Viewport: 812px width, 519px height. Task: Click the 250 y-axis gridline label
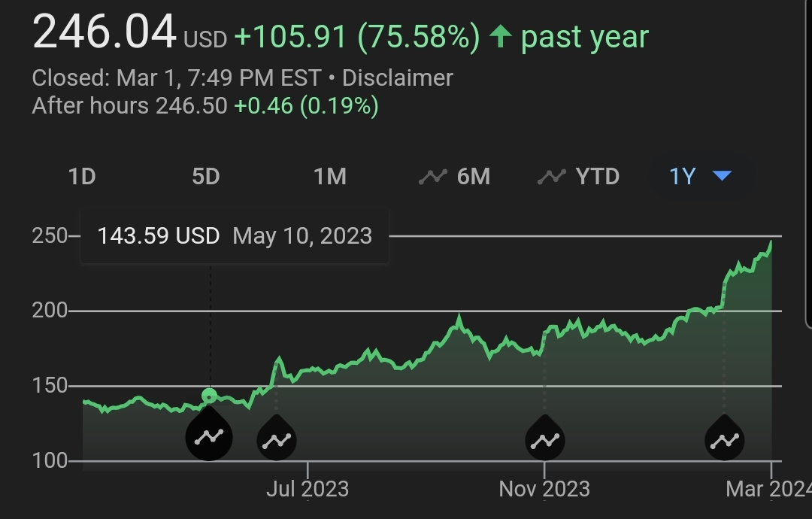pos(50,235)
